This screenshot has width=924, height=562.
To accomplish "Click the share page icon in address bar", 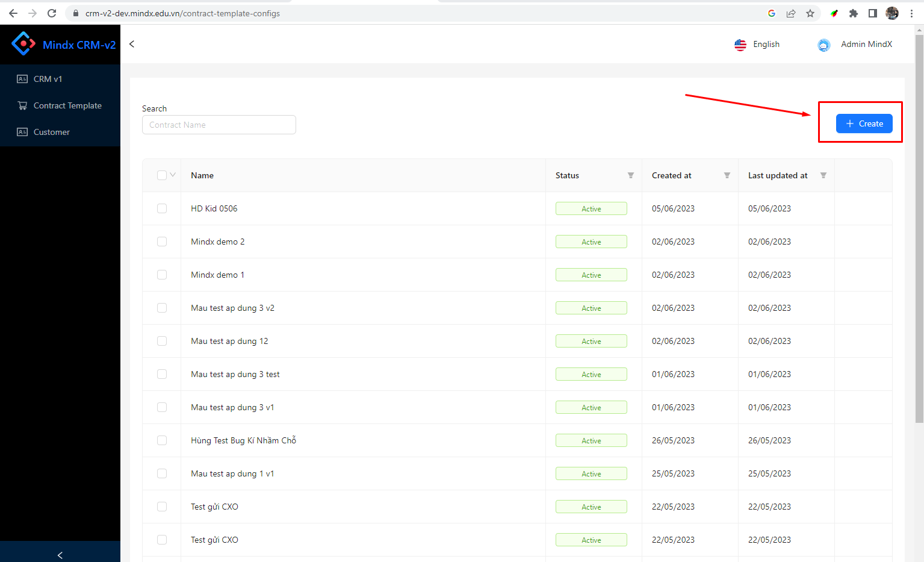I will (x=791, y=13).
